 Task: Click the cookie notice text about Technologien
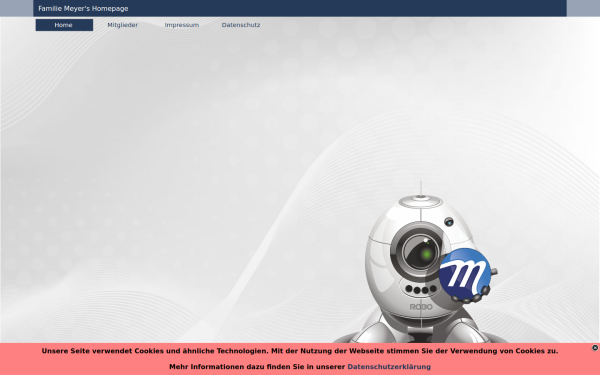pyautogui.click(x=300, y=351)
